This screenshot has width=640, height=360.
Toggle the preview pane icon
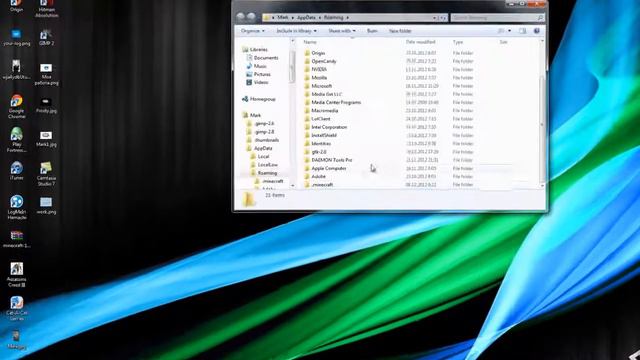click(x=522, y=31)
